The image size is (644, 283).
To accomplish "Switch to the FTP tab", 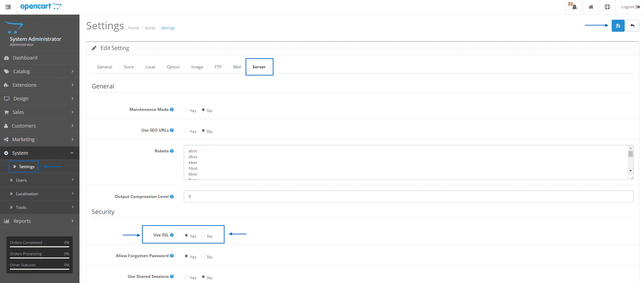I will 218,67.
